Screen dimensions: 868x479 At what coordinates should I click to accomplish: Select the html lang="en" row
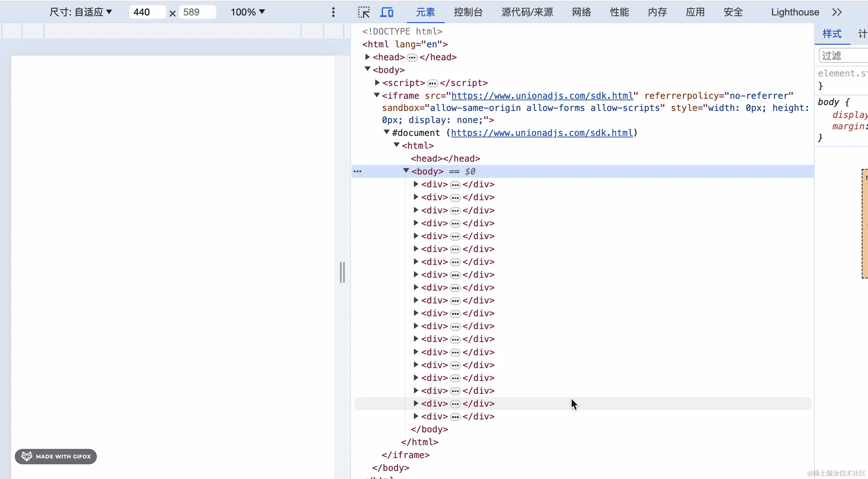tap(405, 44)
